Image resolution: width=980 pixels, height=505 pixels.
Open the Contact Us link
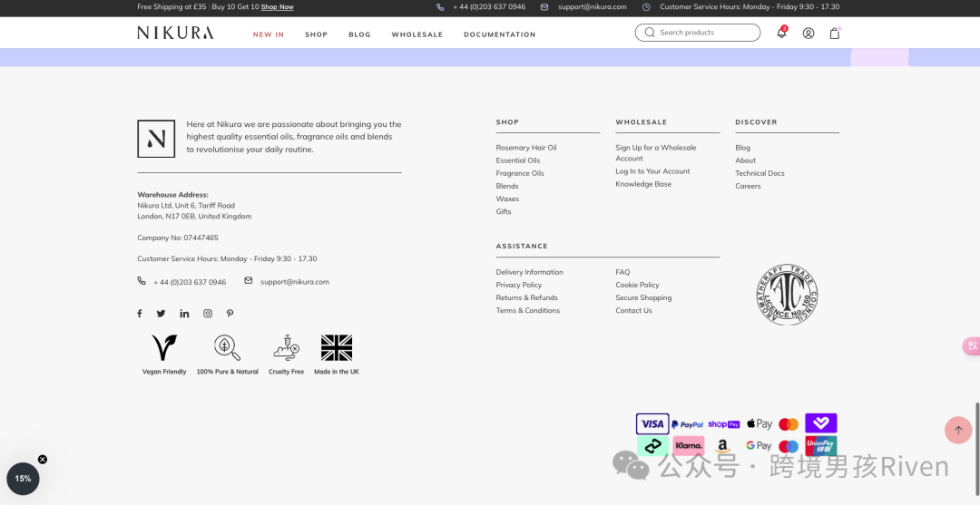[633, 310]
